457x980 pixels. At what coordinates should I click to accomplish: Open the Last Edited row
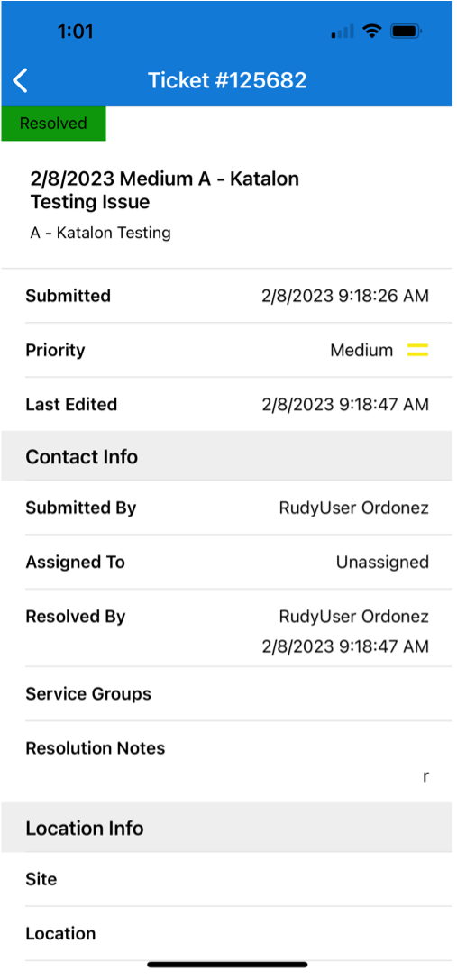[x=227, y=405]
